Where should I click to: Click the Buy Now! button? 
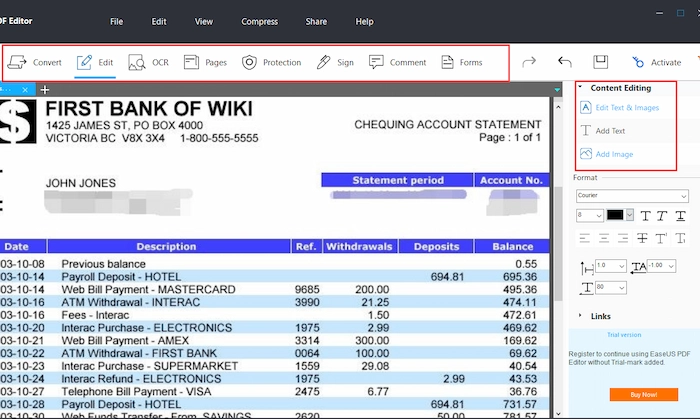(x=644, y=394)
